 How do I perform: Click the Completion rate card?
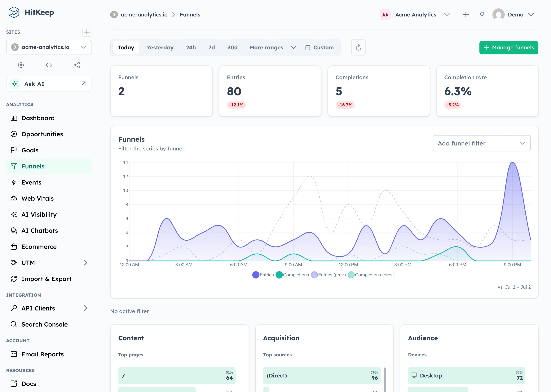pos(487,91)
